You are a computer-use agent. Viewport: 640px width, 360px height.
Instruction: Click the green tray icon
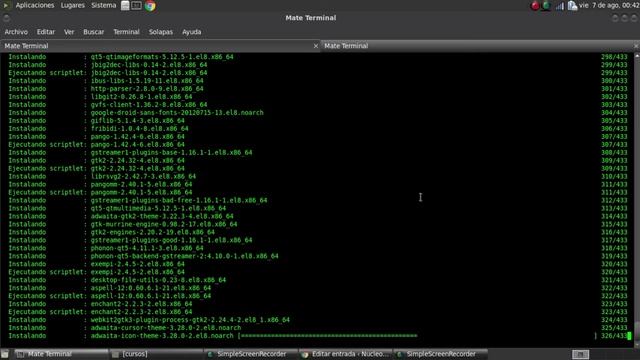[x=546, y=6]
